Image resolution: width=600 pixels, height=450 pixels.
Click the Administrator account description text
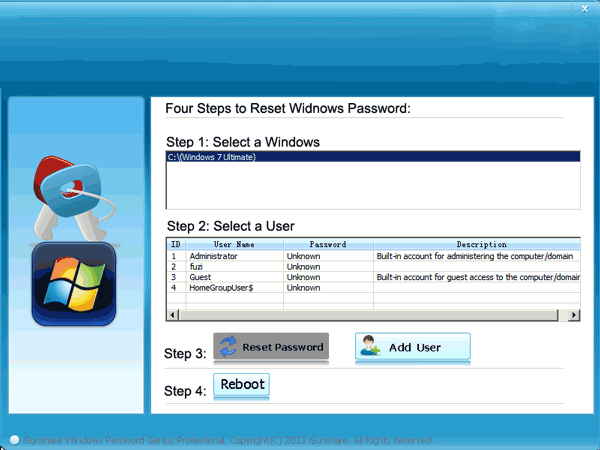(x=474, y=256)
